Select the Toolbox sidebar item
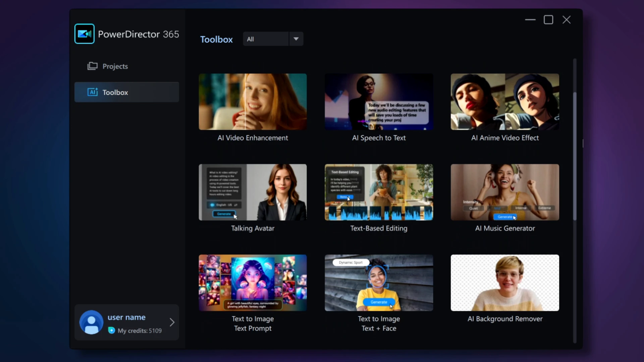 [126, 92]
